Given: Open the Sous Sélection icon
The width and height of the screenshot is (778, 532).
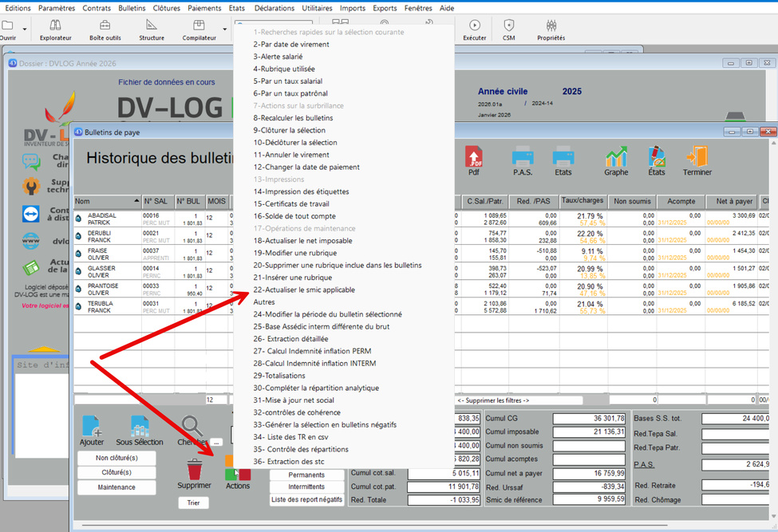Looking at the screenshot, I should (x=140, y=427).
